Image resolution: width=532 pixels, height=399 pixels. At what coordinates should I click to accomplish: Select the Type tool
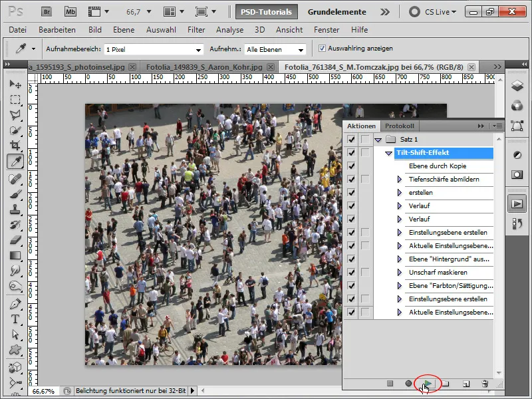coord(15,319)
